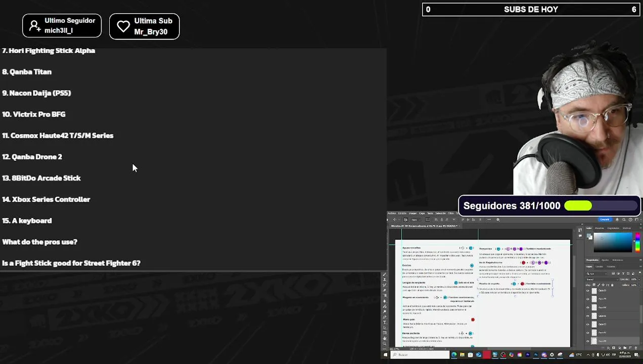Click the Photoshop document tab
Viewport: 643px width, 364px height.
pyautogui.click(x=424, y=226)
